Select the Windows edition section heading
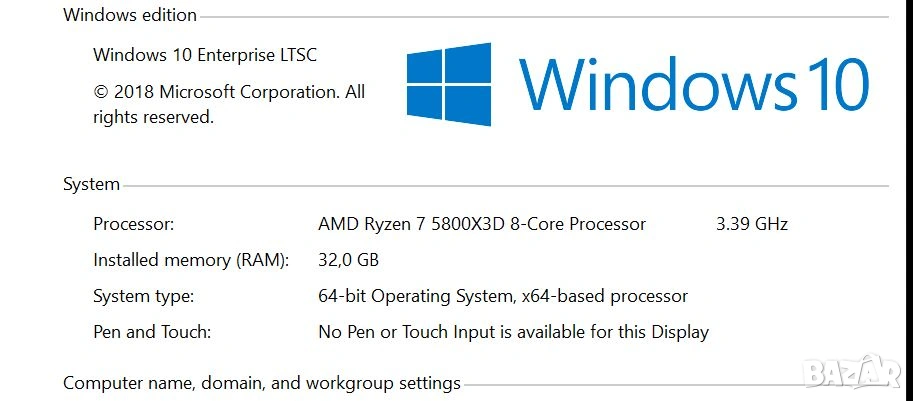Viewport: 913px width, 401px height. tap(130, 15)
